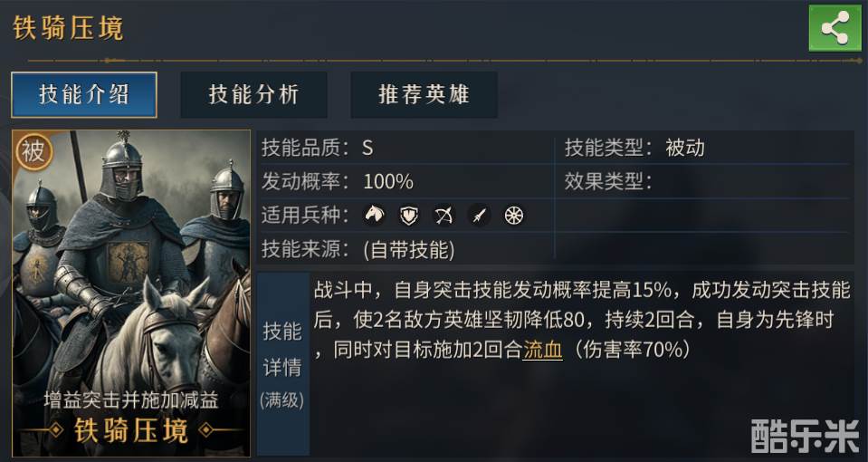Click the 技能类型 被动 field
The height and width of the screenshot is (462, 868).
634,148
